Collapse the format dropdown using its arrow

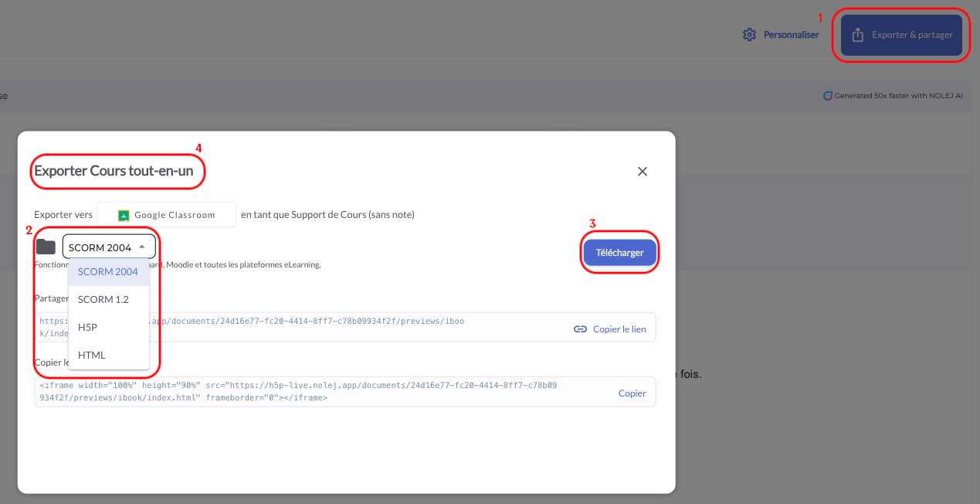click(142, 247)
